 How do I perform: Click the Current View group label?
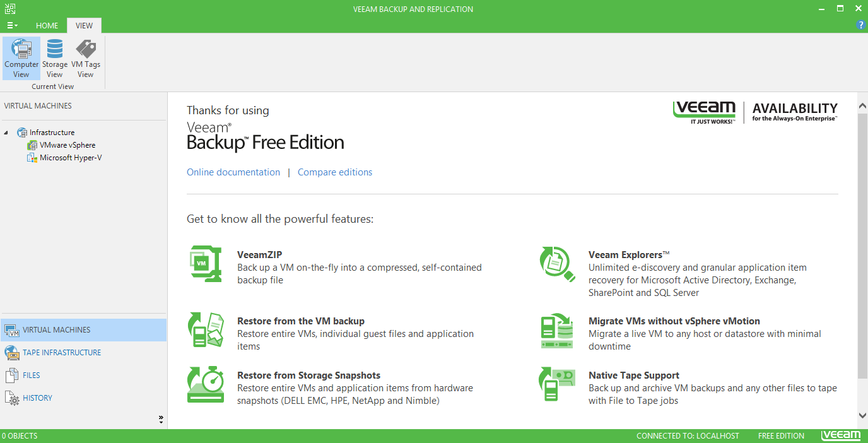click(x=53, y=86)
